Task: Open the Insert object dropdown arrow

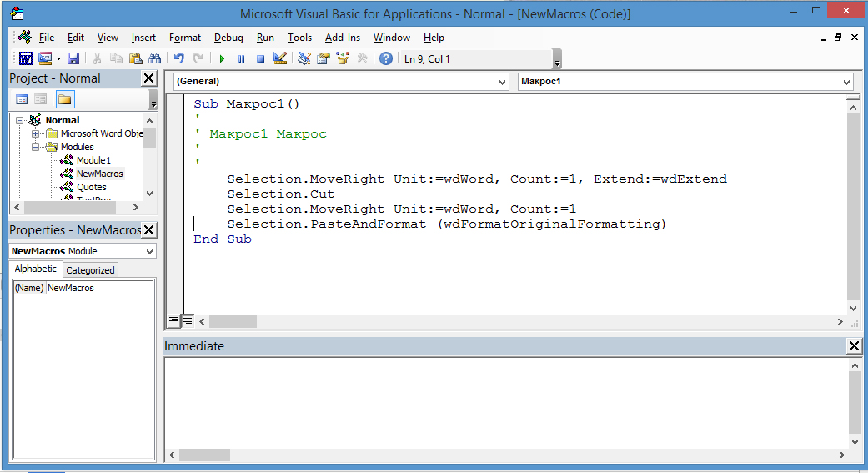Action: pyautogui.click(x=58, y=58)
